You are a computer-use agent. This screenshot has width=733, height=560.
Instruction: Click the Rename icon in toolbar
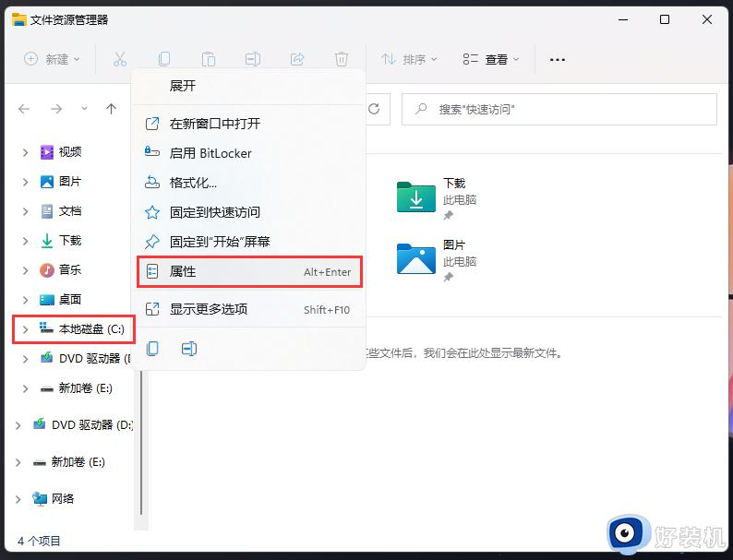tap(253, 59)
